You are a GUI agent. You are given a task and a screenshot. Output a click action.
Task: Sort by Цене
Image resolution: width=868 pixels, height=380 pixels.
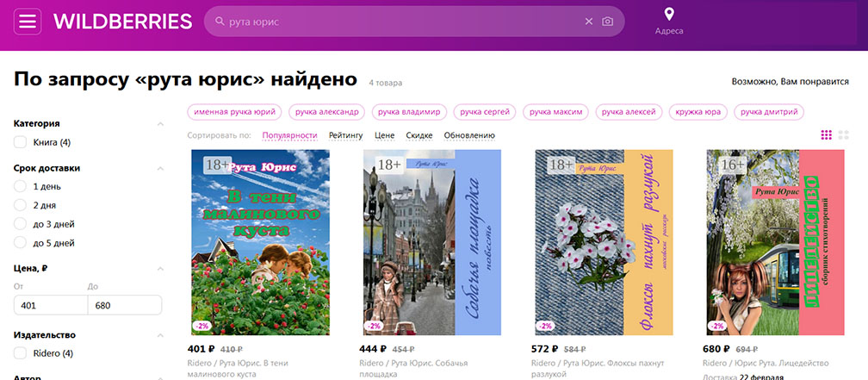coord(385,135)
